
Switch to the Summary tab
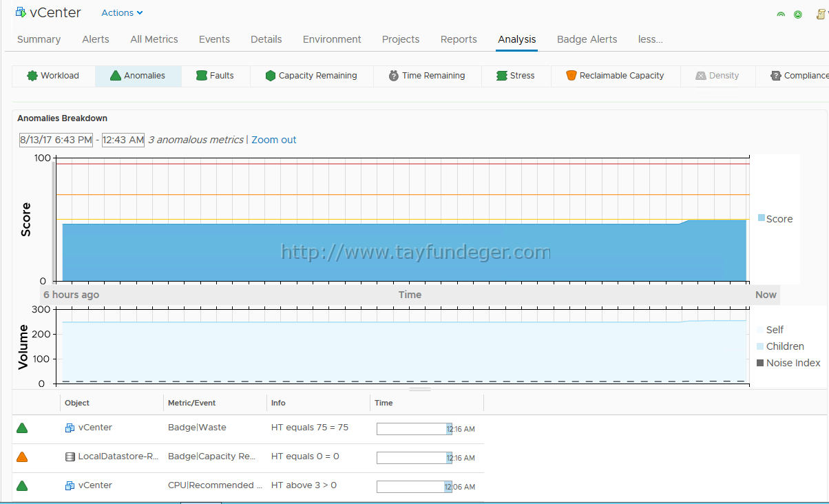pos(39,39)
